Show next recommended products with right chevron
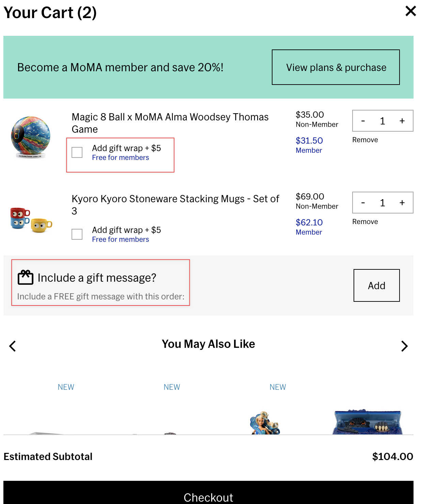The image size is (421, 504). click(404, 346)
